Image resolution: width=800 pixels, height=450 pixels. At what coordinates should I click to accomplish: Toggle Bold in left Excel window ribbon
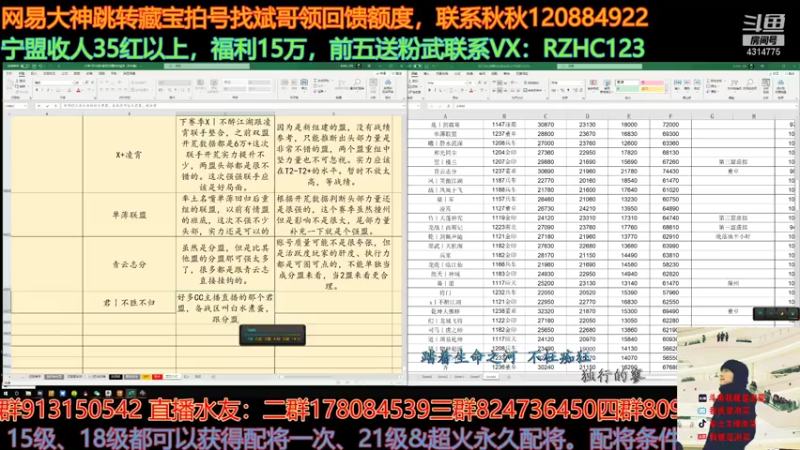click(37, 90)
